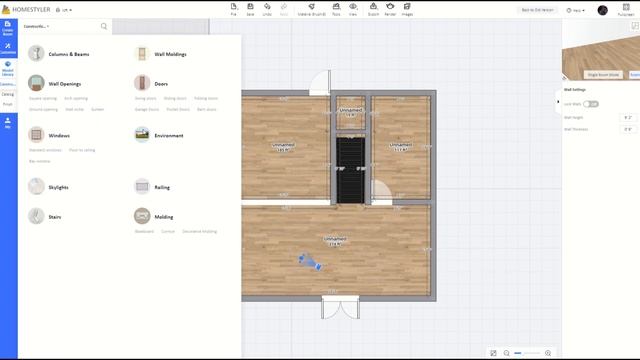Viewport: 640px width, 360px height.
Task: Open the Molding category
Action: (x=154, y=216)
